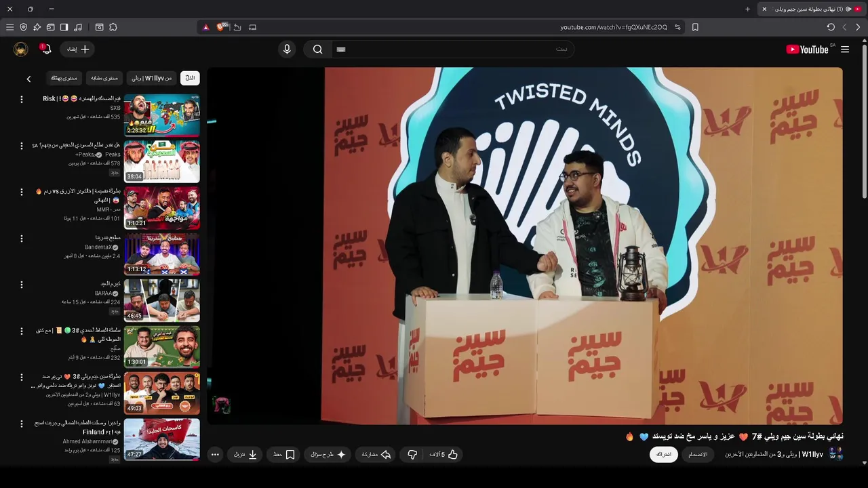The width and height of the screenshot is (868, 488).
Task: Show more filter chips with arrow
Action: coord(28,79)
